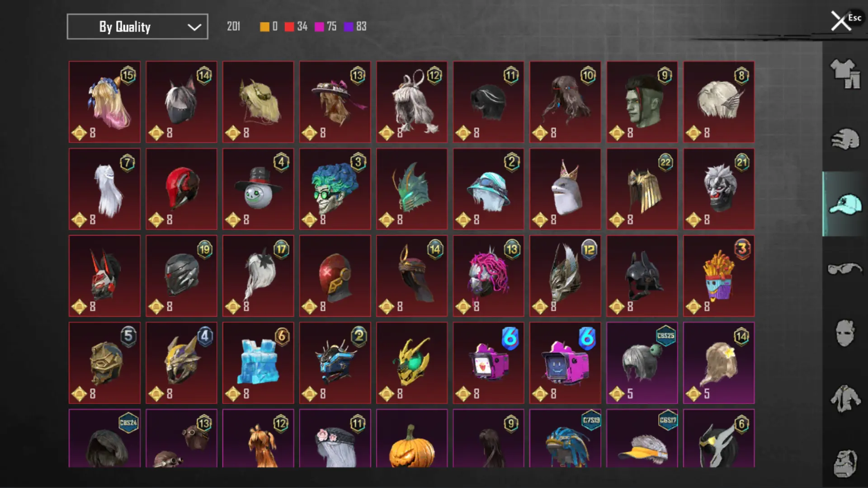868x488 pixels.
Task: Expand the By Quality sort dropdown
Action: (x=137, y=27)
